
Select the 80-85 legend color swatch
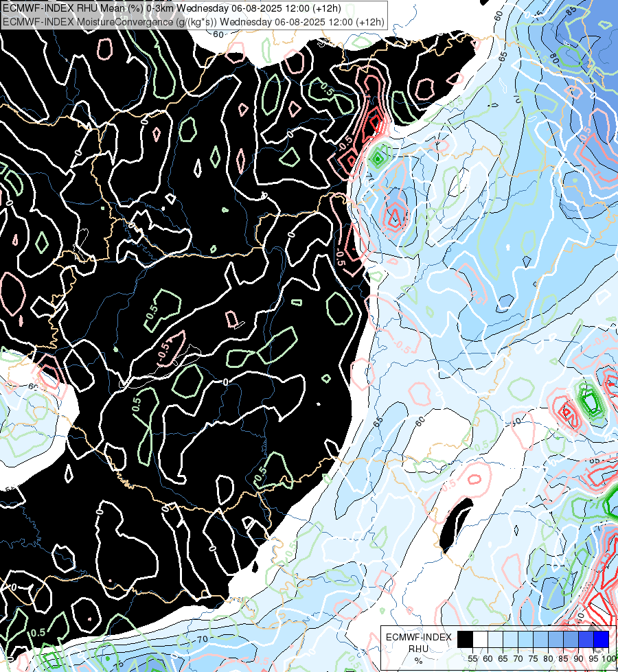[556, 639]
